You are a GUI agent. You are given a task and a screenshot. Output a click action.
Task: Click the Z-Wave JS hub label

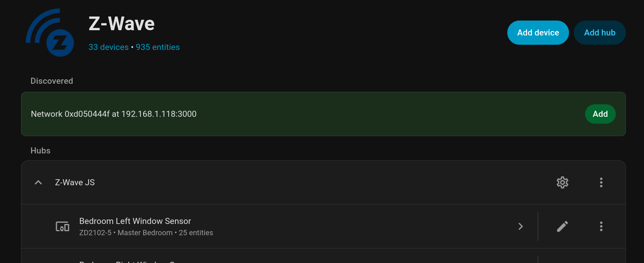[75, 182]
